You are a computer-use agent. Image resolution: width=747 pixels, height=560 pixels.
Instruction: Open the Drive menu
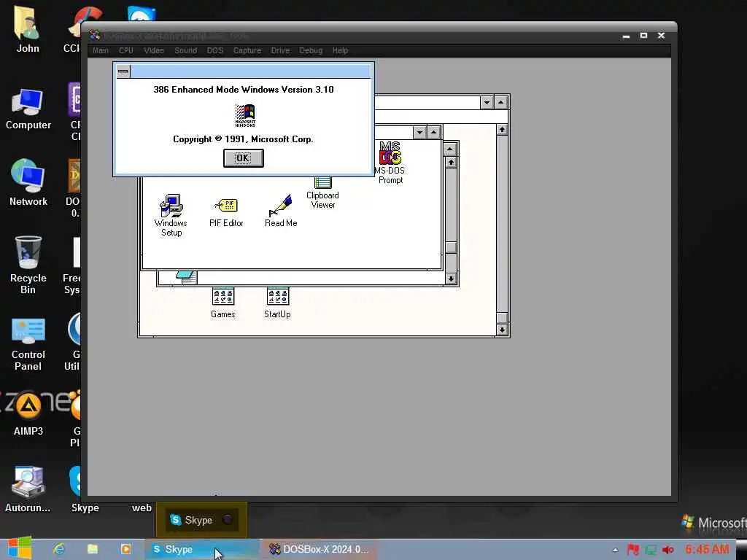280,50
